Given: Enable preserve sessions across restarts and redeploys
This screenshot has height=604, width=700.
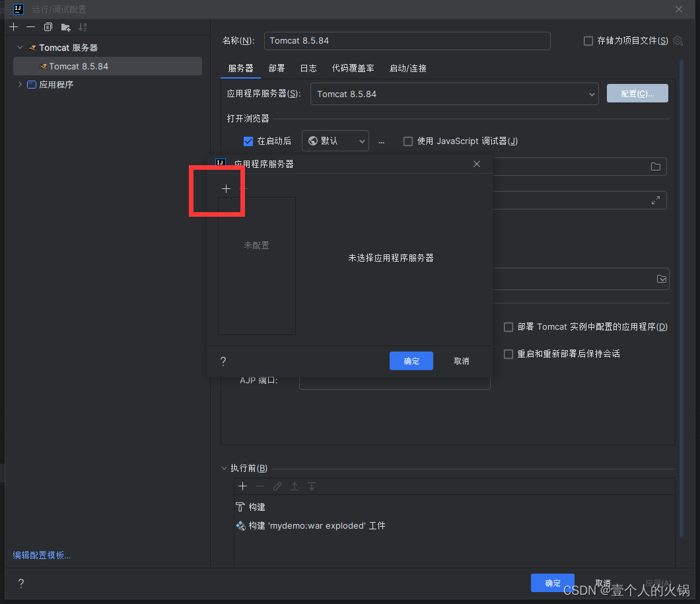Looking at the screenshot, I should tap(508, 354).
